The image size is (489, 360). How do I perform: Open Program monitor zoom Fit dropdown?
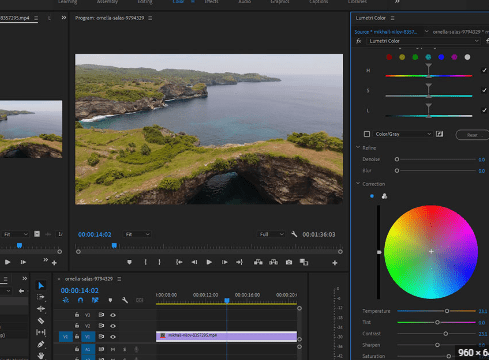(137, 234)
